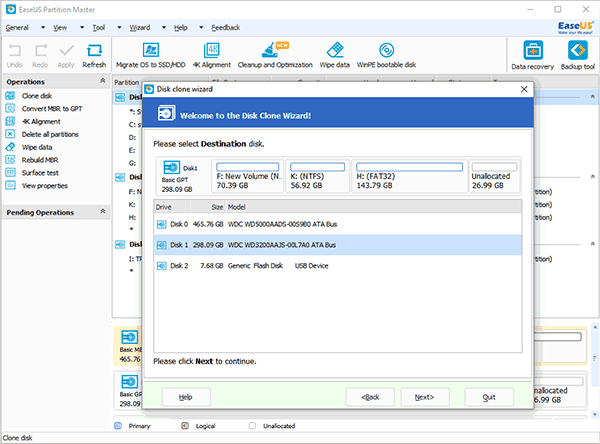Click the Size column header
Viewport: 600px width, 444px height.
[x=208, y=207]
